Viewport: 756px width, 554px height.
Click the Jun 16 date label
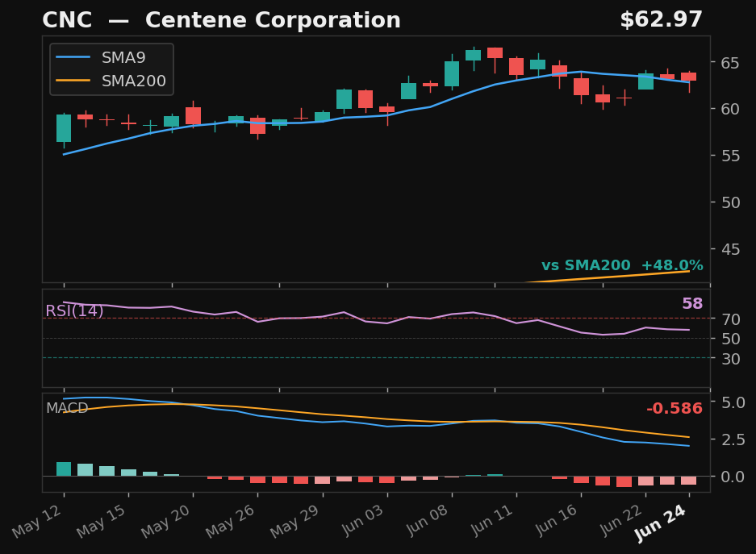pyautogui.click(x=557, y=521)
